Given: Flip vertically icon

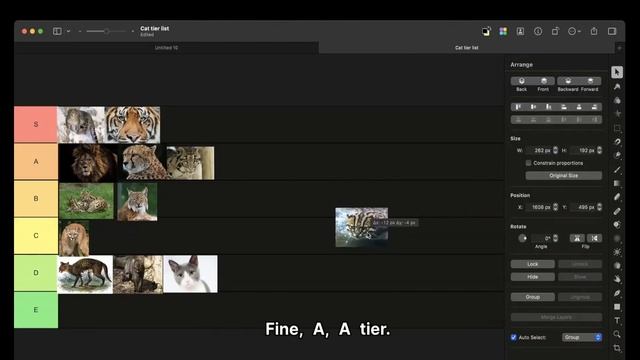Looking at the screenshot, I should [594, 238].
